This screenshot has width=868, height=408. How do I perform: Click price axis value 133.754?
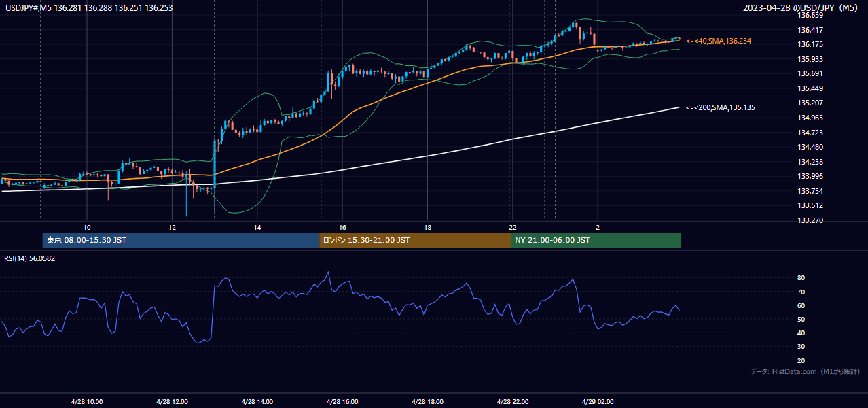(810, 191)
